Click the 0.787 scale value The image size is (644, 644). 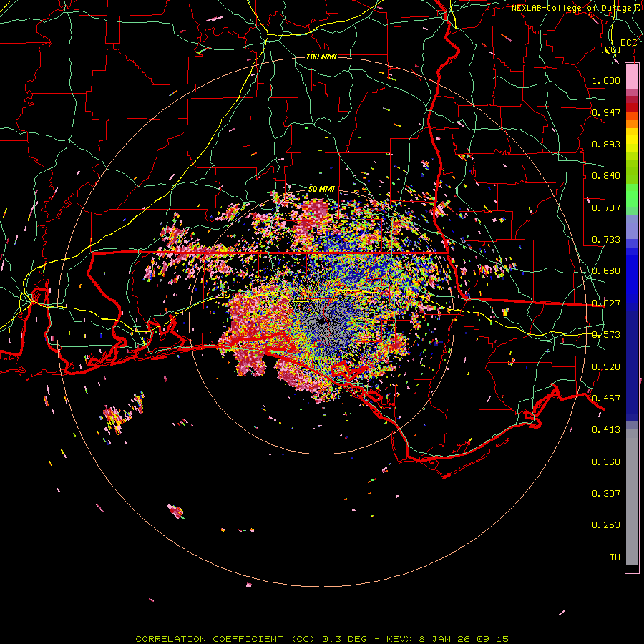pyautogui.click(x=606, y=208)
